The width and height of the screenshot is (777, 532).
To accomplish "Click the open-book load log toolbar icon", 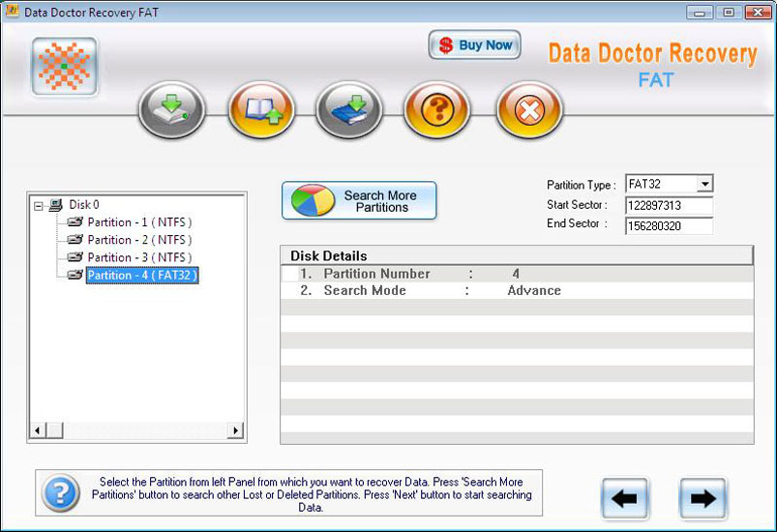I will [x=261, y=109].
